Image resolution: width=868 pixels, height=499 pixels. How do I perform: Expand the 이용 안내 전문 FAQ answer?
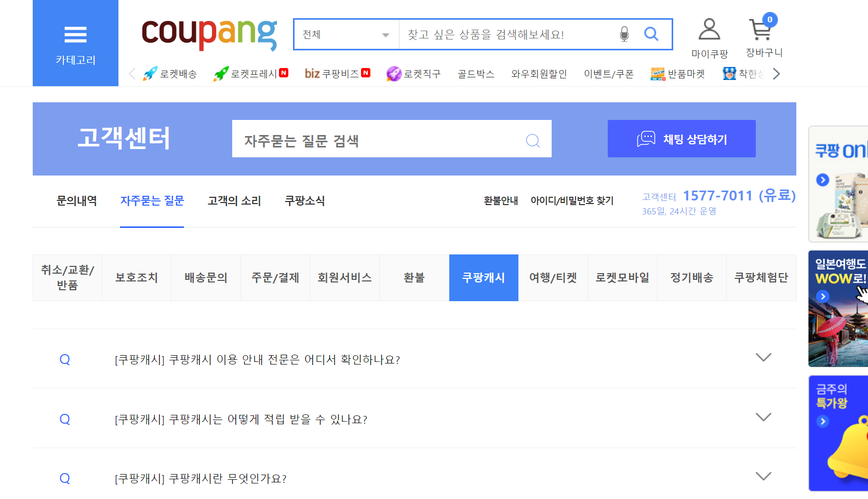pyautogui.click(x=763, y=358)
